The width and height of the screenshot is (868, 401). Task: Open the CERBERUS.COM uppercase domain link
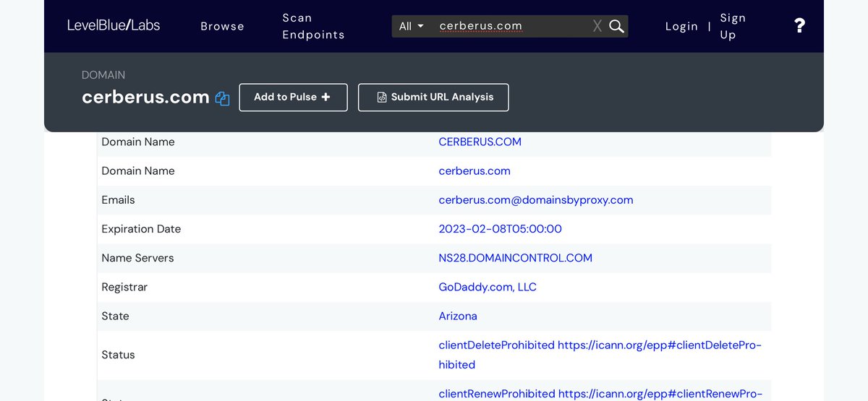(x=480, y=142)
